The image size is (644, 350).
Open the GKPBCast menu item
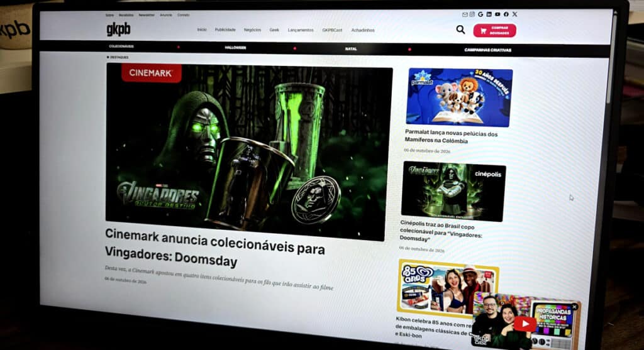pos(332,30)
